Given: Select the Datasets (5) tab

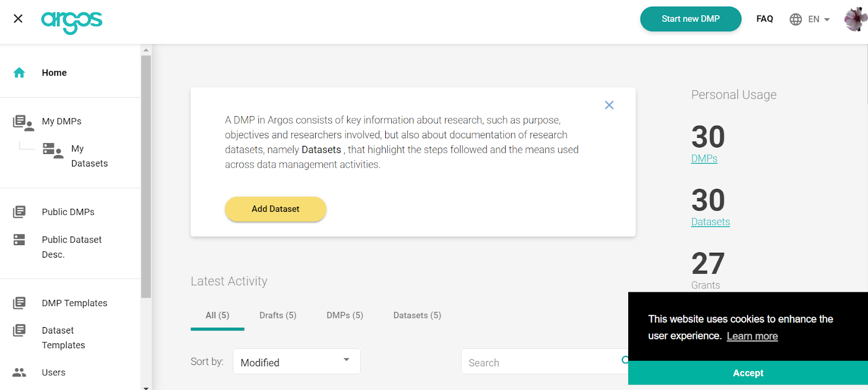Looking at the screenshot, I should [x=417, y=316].
